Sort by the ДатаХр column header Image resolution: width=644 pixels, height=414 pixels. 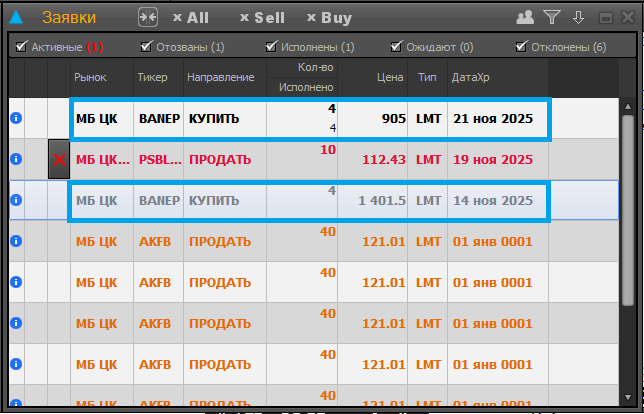point(498,78)
